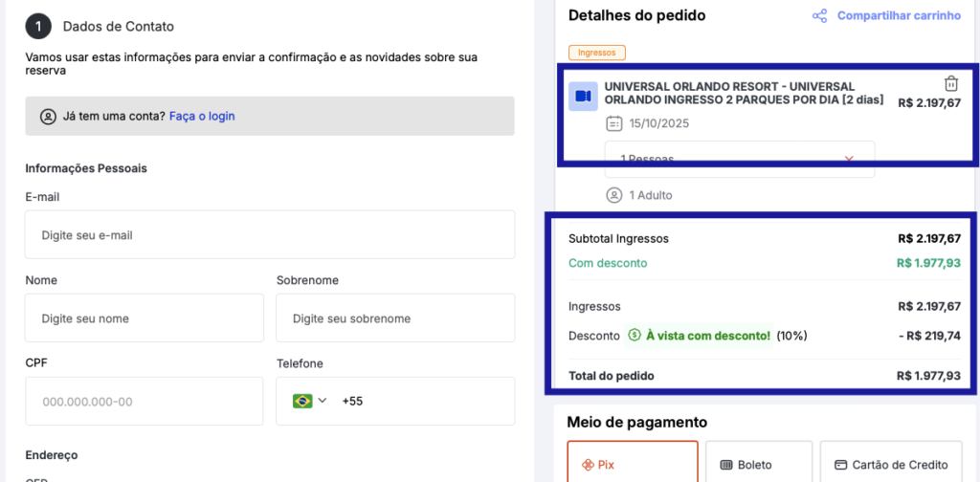Expand the 1 Pessoas selector

(x=740, y=159)
